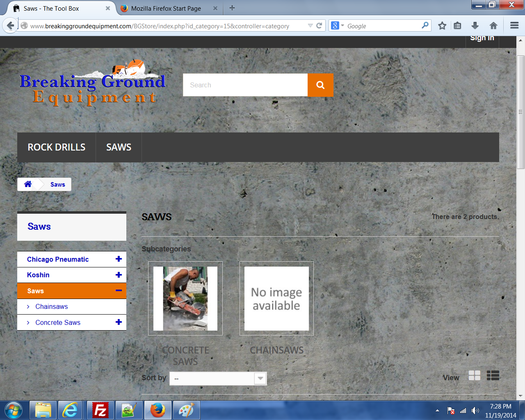Click in the site Search field
The width and height of the screenshot is (525, 420).
click(245, 85)
